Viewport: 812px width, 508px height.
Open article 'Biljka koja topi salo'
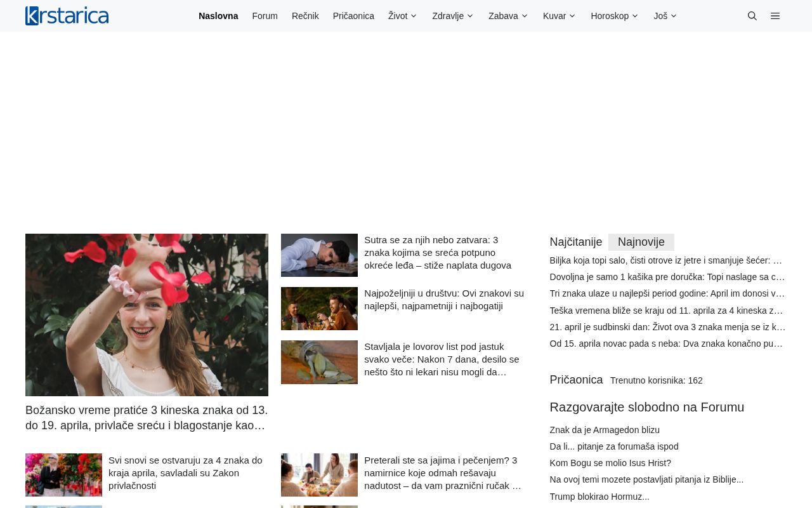[665, 260]
